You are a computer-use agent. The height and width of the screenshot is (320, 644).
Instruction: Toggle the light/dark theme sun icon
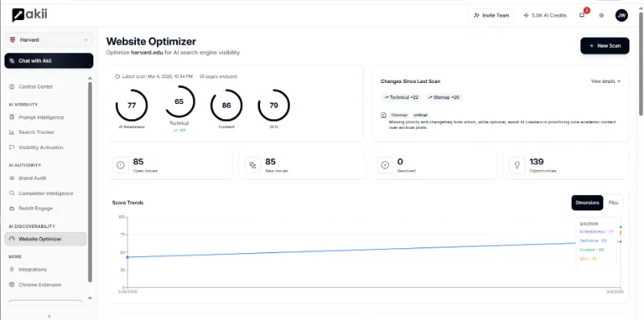click(601, 15)
